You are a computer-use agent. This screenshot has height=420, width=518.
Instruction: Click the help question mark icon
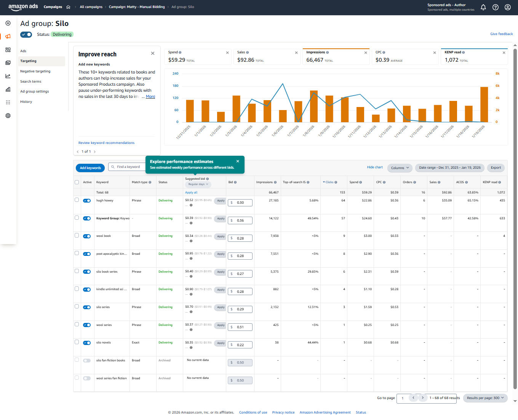click(x=495, y=7)
